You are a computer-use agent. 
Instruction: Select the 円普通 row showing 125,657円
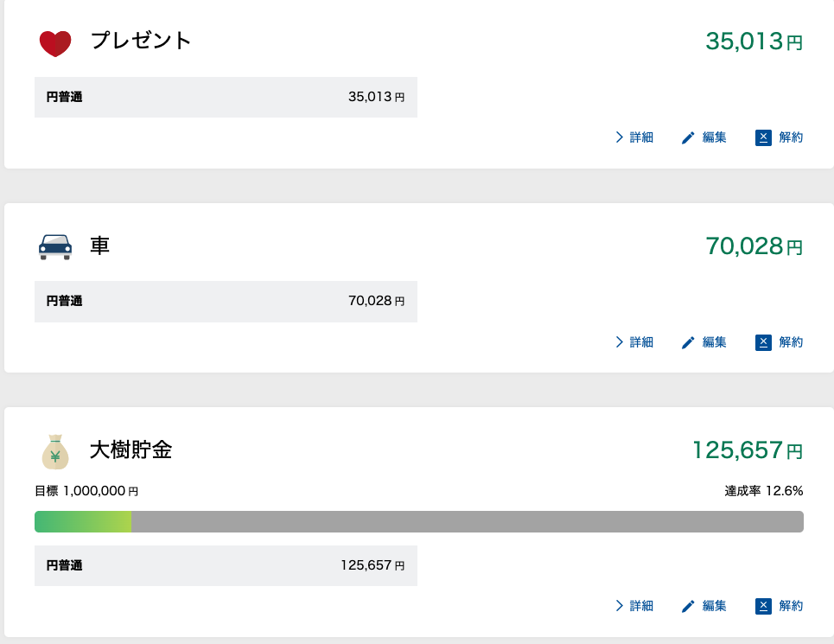pyautogui.click(x=226, y=565)
